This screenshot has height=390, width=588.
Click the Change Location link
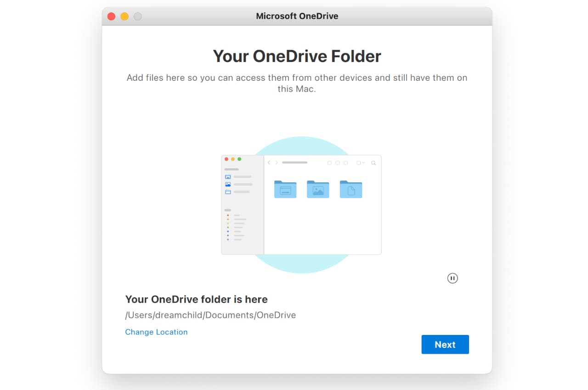point(156,332)
